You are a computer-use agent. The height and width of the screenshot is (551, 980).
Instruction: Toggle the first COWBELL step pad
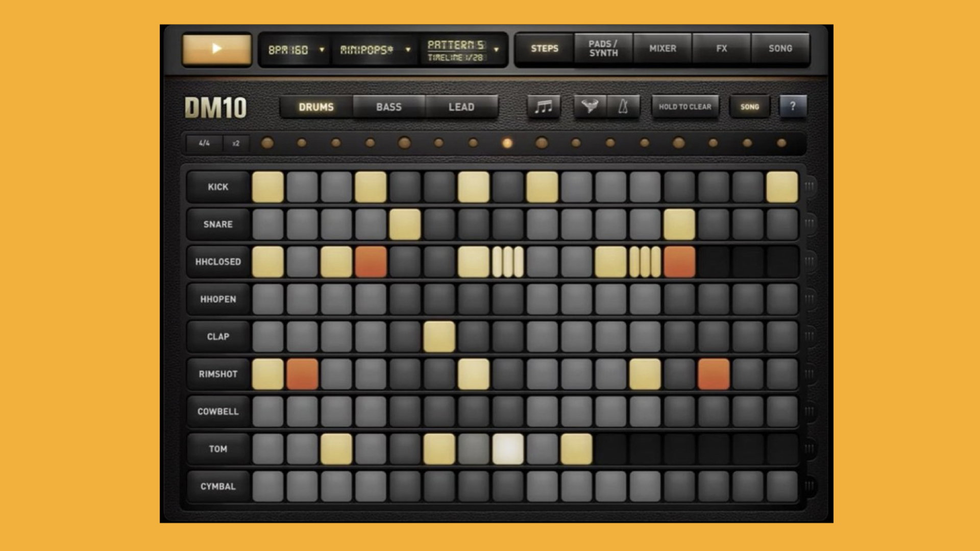pyautogui.click(x=268, y=411)
